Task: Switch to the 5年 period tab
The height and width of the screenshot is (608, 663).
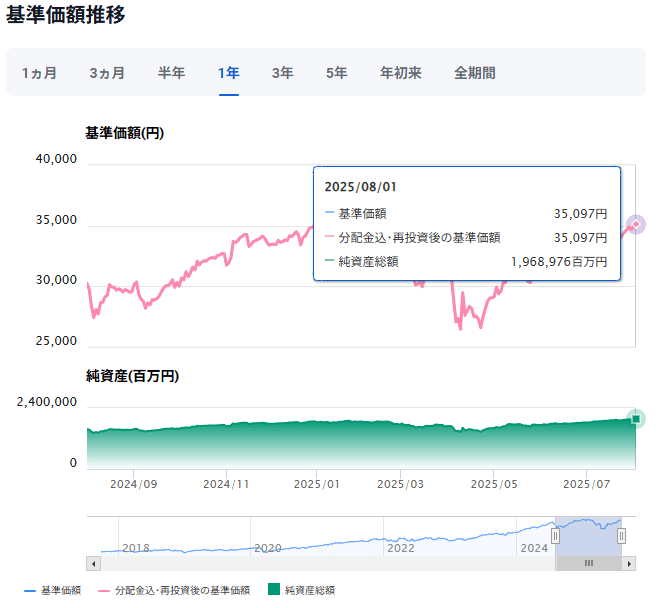Action: coord(337,73)
